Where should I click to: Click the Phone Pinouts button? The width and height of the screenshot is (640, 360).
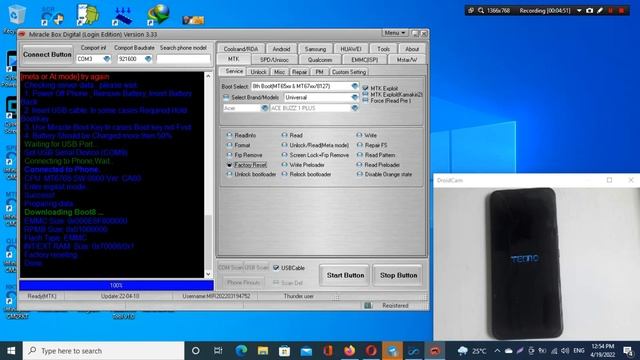[243, 282]
